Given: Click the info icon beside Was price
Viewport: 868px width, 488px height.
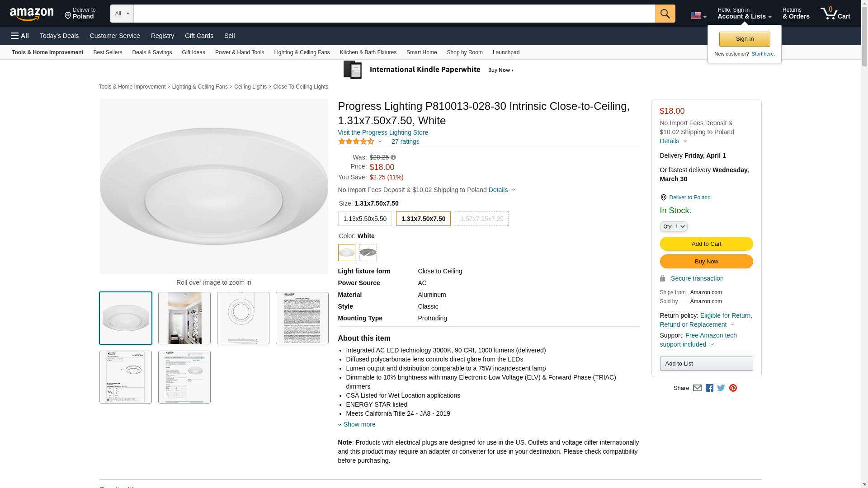Looking at the screenshot, I should tap(393, 158).
